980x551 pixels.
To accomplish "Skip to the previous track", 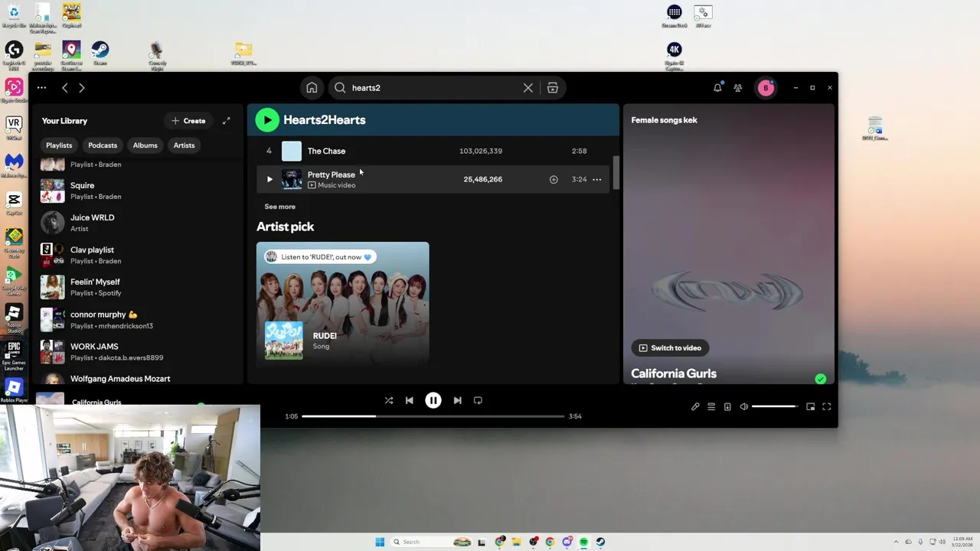I will click(x=410, y=400).
